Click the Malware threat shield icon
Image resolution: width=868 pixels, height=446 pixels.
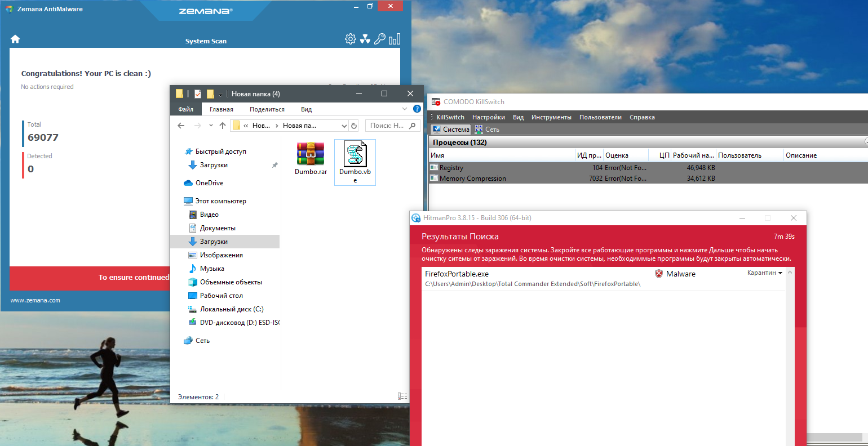tap(658, 274)
